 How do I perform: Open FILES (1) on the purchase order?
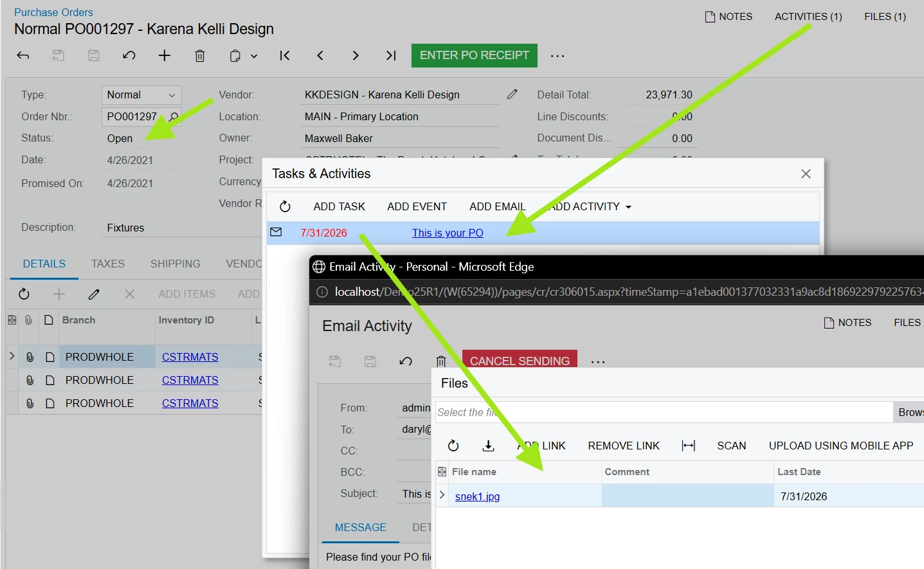tap(885, 17)
